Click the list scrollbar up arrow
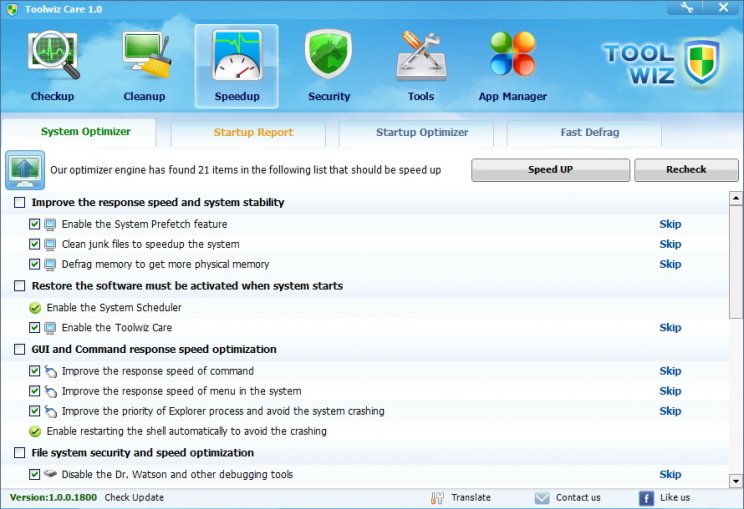Screen dimensions: 744x509 pos(735,198)
